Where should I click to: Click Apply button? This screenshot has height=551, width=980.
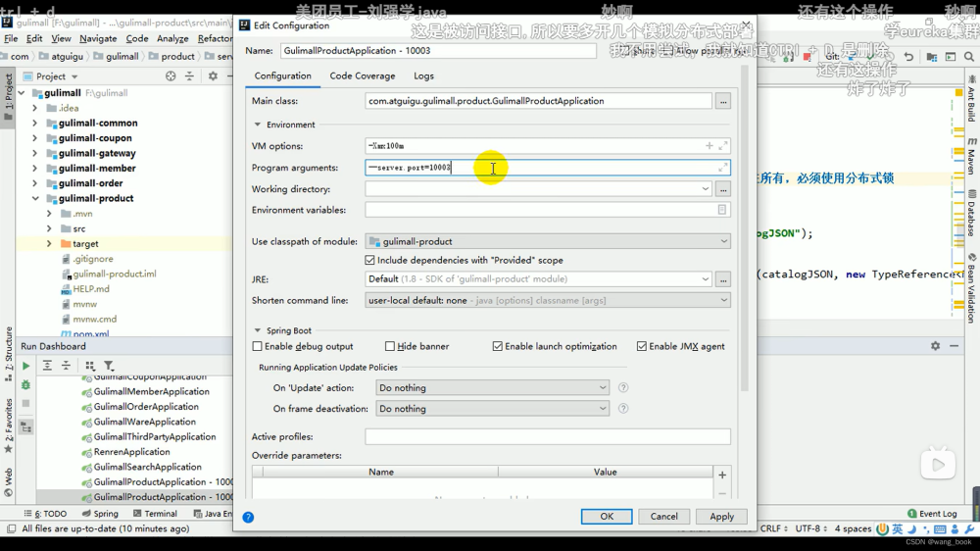click(722, 517)
